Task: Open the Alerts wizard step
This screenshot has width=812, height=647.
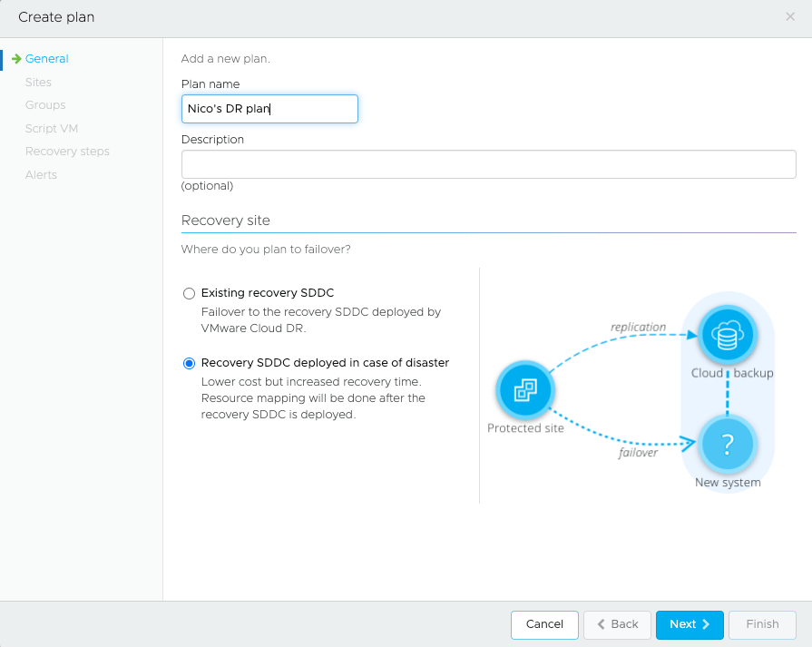Action: coord(41,175)
